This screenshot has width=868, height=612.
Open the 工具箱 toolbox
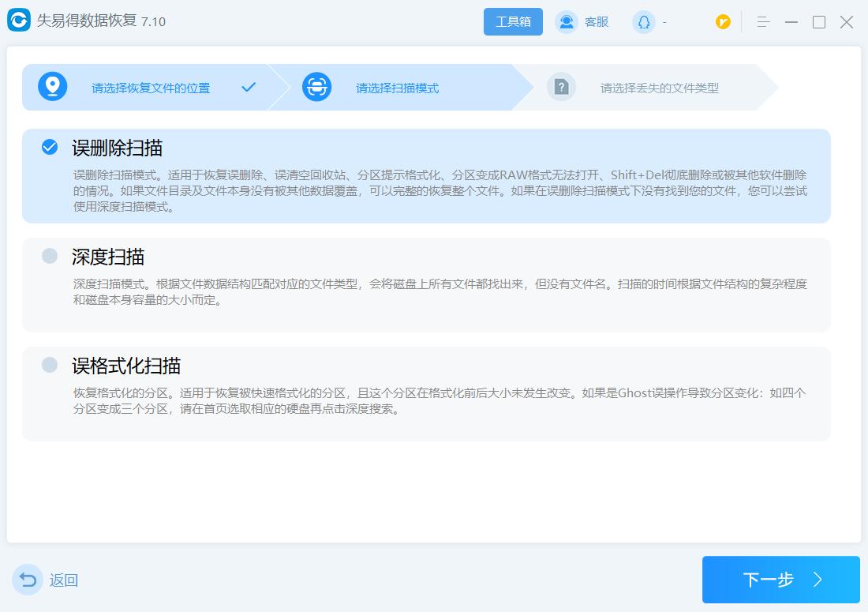(x=513, y=21)
